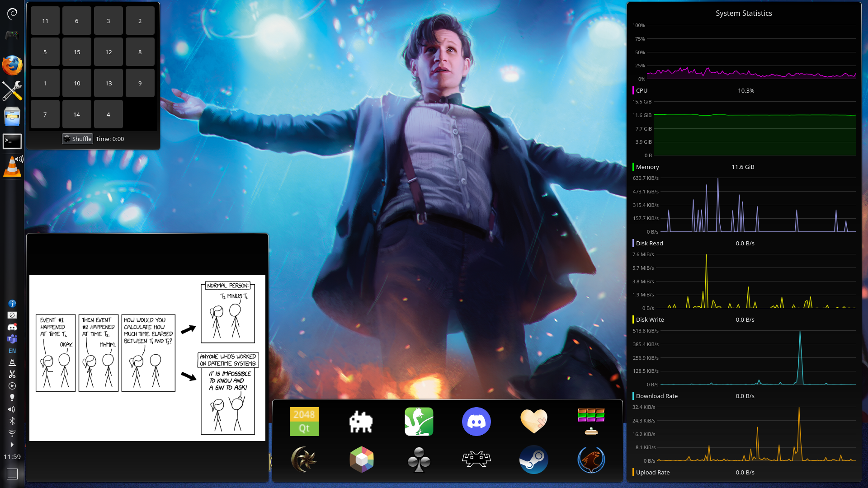
Task: Launch the 2048 Qt game
Action: [304, 421]
